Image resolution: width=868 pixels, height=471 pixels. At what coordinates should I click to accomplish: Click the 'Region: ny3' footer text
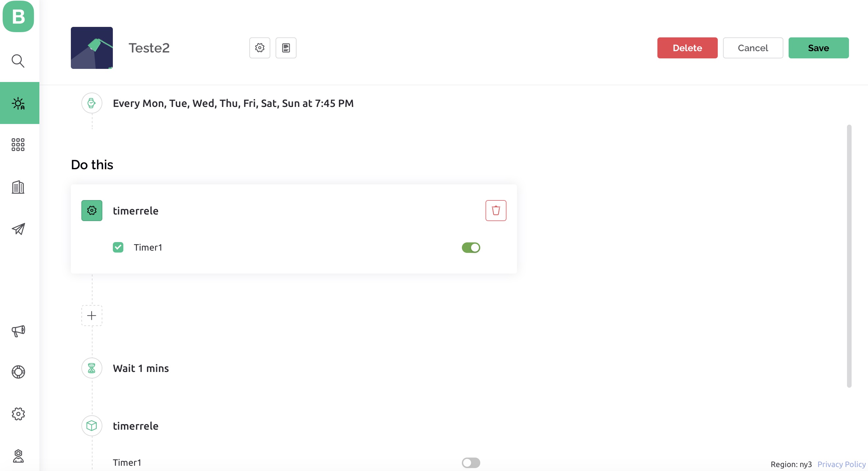coord(791,464)
